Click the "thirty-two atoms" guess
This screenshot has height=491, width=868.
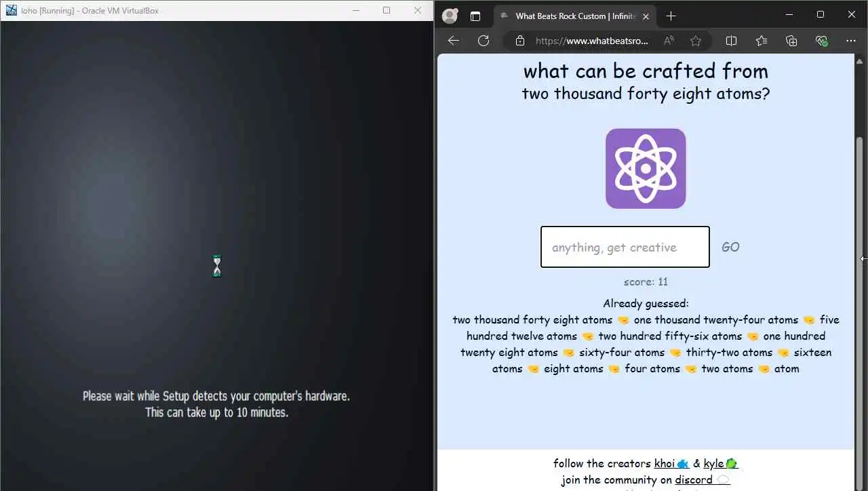(x=729, y=353)
